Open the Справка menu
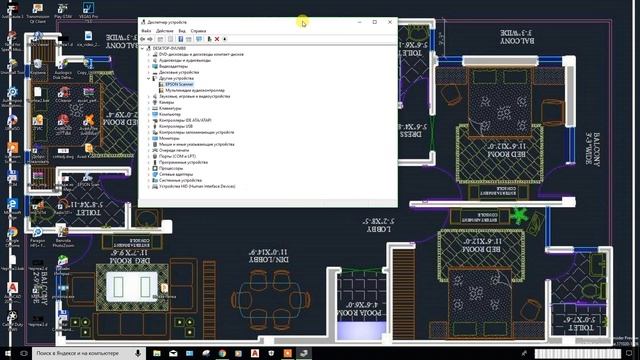The height and width of the screenshot is (360, 640). tap(198, 31)
